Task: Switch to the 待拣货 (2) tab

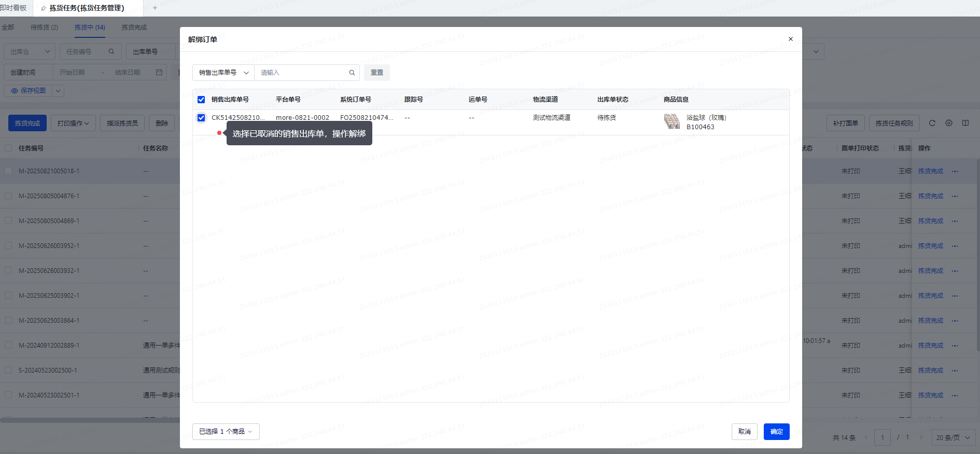Action: click(x=45, y=27)
